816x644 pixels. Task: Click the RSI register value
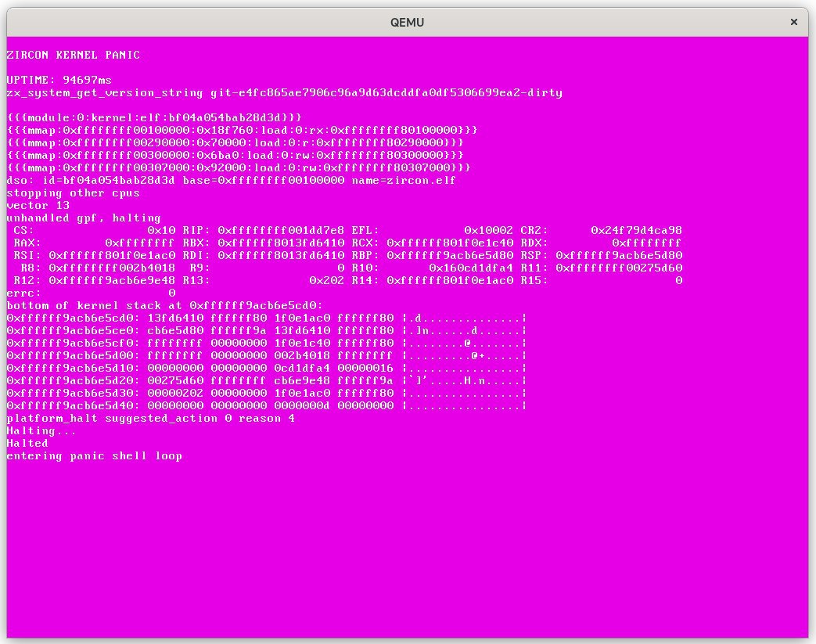[x=112, y=255]
